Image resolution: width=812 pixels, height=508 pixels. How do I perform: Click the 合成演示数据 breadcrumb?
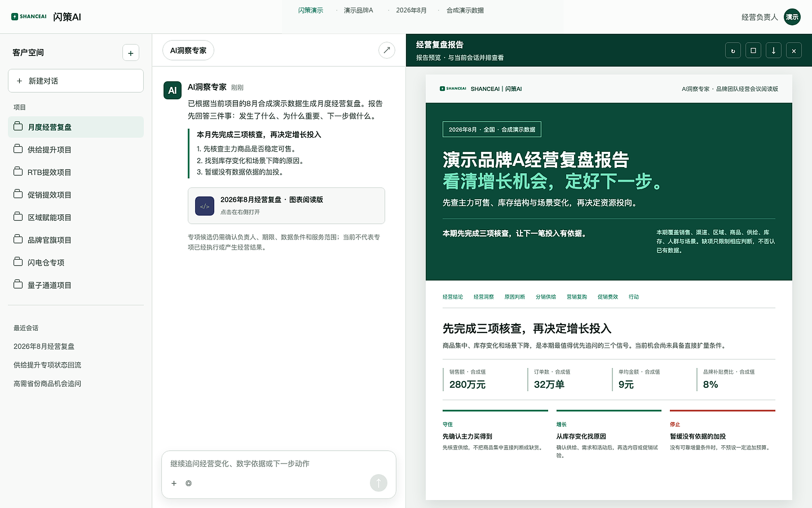point(465,10)
